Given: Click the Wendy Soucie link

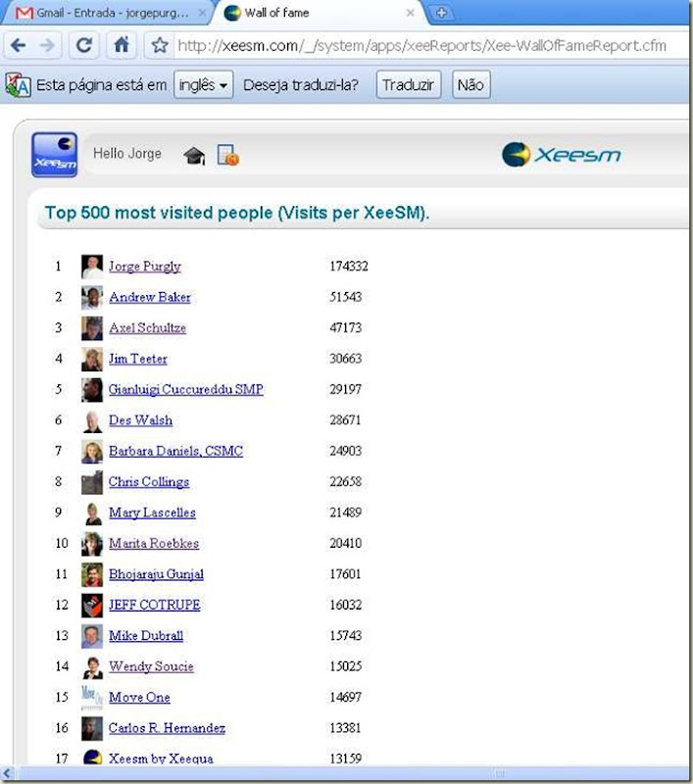Looking at the screenshot, I should coord(152,666).
